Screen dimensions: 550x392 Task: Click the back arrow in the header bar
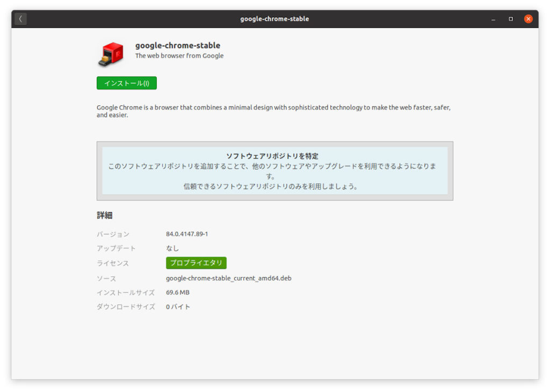(x=20, y=19)
